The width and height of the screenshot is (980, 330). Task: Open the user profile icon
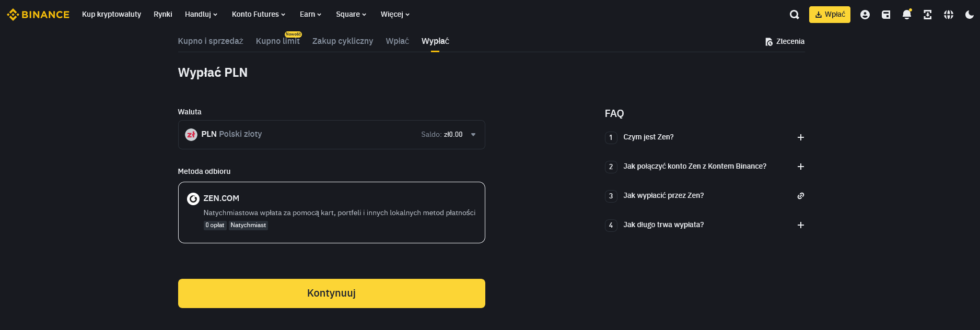865,15
